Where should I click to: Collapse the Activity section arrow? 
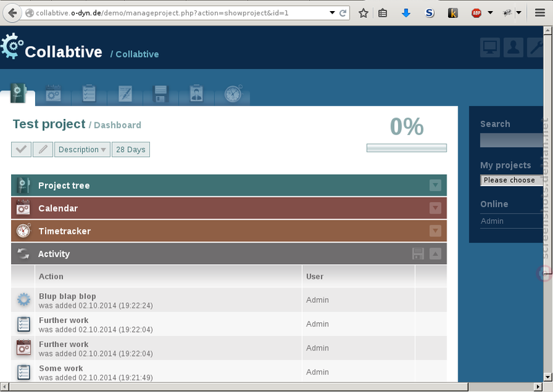(x=435, y=254)
